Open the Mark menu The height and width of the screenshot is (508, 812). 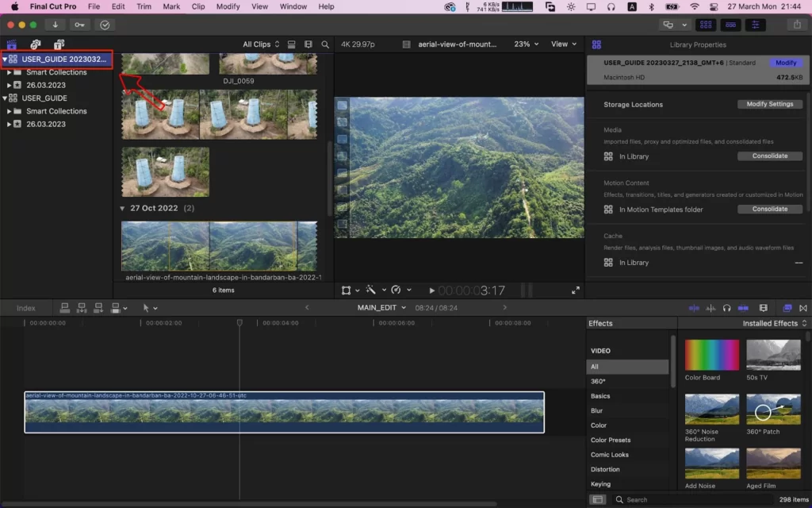(x=171, y=6)
